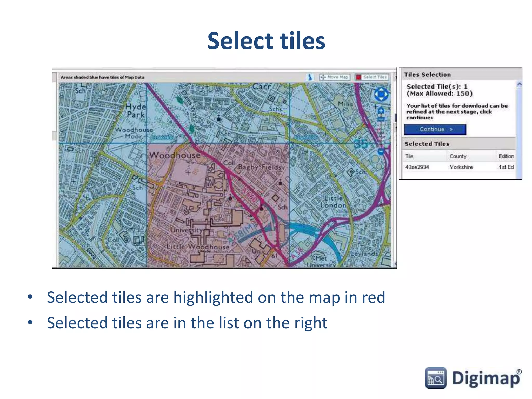Image resolution: width=532 pixels, height=399 pixels.
Task: Click minus icon at zoom slider bottom
Action: pos(381,151)
